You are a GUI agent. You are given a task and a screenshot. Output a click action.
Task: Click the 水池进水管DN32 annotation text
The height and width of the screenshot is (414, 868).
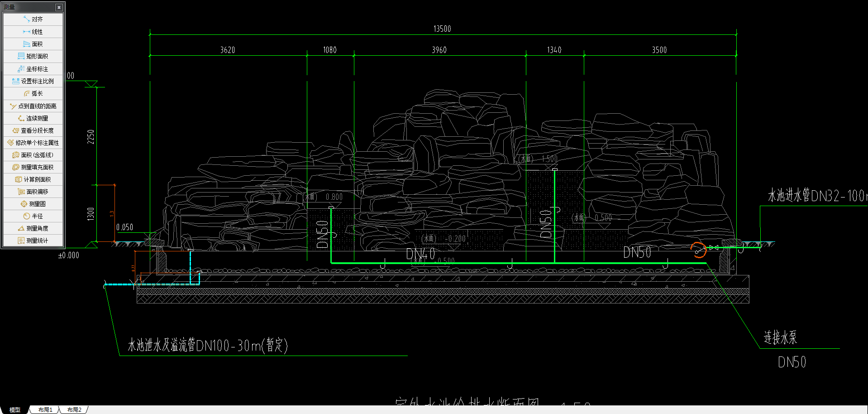click(817, 196)
